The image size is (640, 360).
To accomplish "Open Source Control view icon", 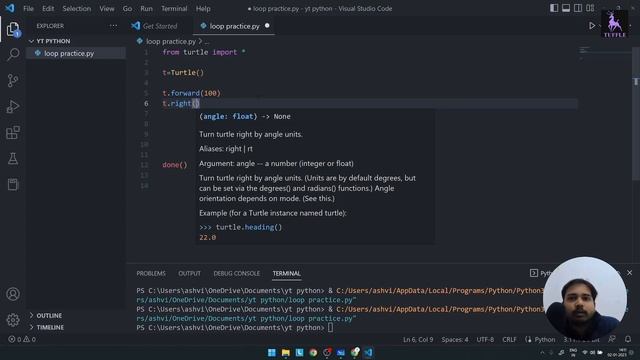I will [13, 80].
